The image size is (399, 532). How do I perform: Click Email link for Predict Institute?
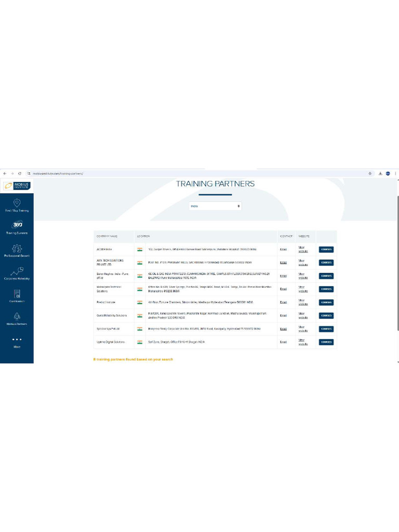tap(283, 302)
